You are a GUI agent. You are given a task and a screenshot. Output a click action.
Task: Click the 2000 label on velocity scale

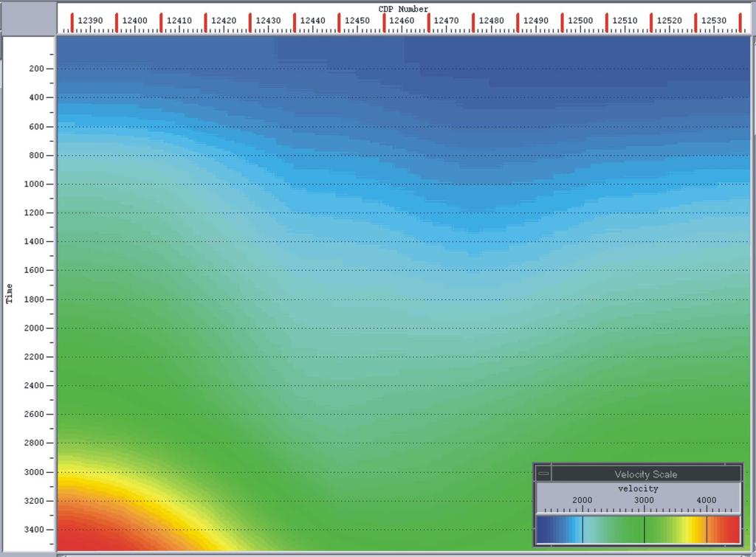tap(582, 500)
